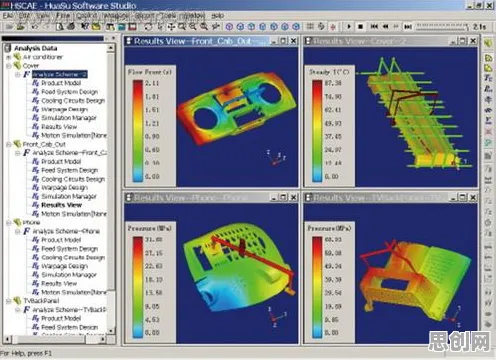Screen dimensions: 496x360
Task: Click the top green icon in right toolbar
Action: 488,43
